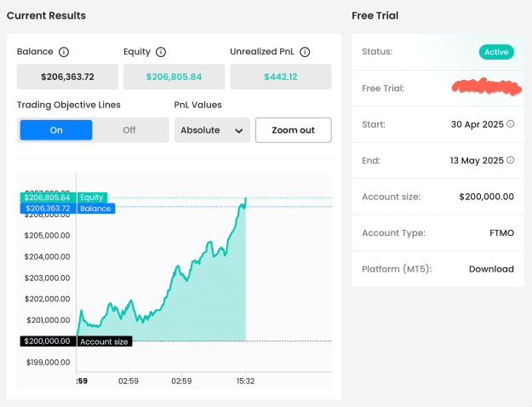Screen dimensions: 532x407
Task: Click the chevron arrow in PnL dropdown
Action: [239, 130]
